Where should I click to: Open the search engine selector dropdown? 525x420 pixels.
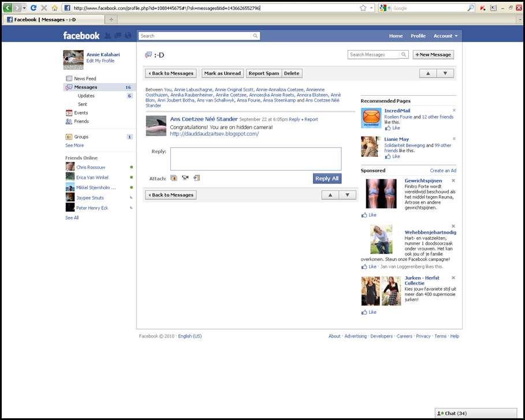[x=385, y=8]
